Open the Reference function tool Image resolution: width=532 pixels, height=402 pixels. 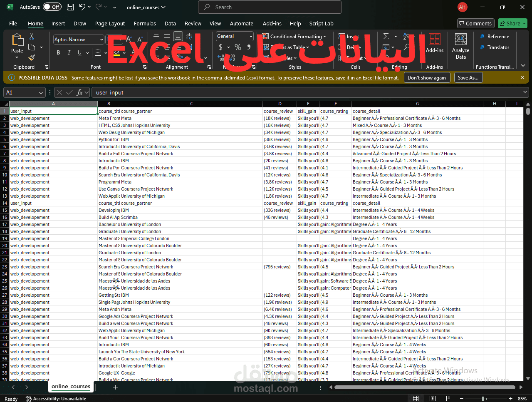click(x=495, y=37)
